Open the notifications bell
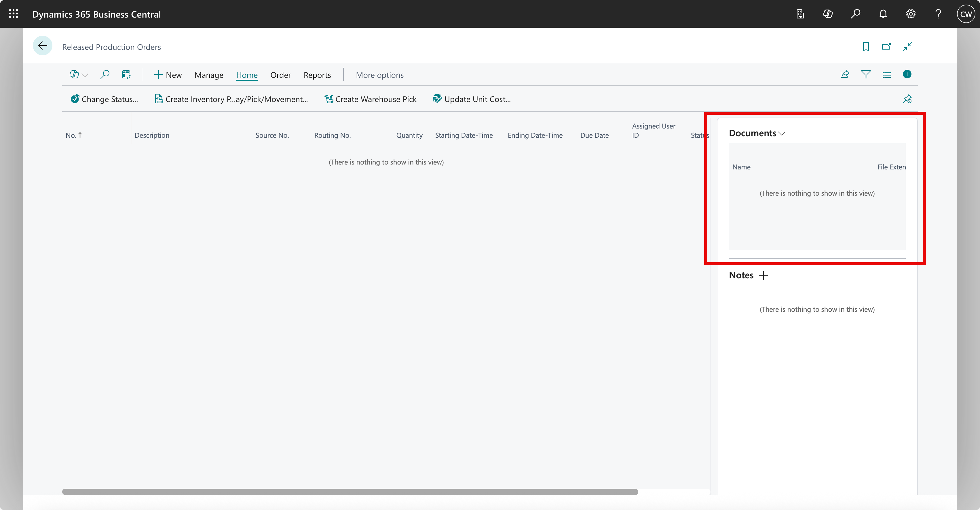Screen dimensions: 980x510 [x=883, y=14]
